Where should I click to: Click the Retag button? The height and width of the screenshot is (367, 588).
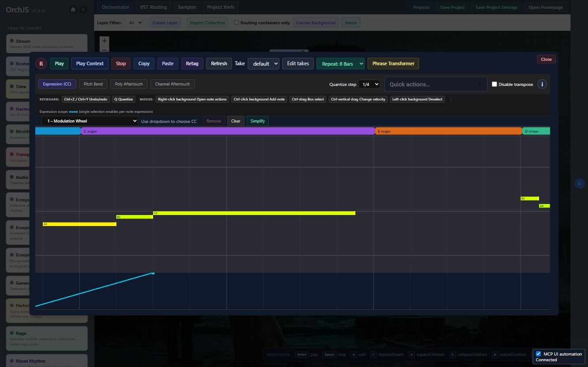[x=192, y=63]
